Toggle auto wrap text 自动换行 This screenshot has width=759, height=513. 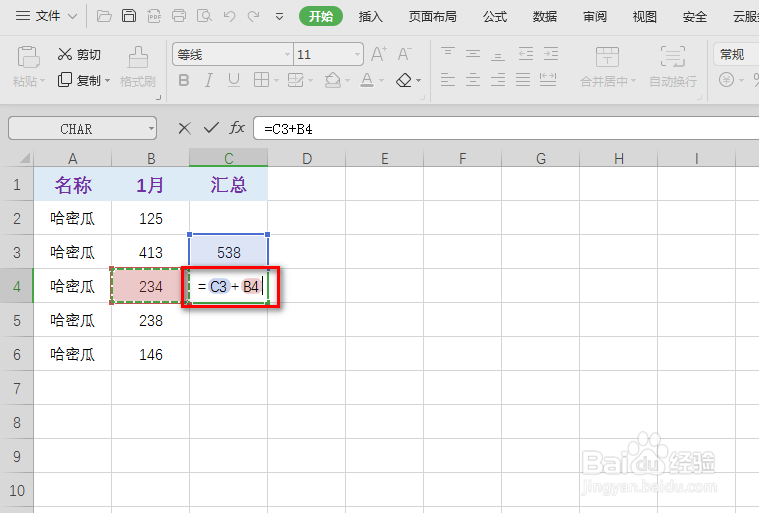[x=673, y=67]
